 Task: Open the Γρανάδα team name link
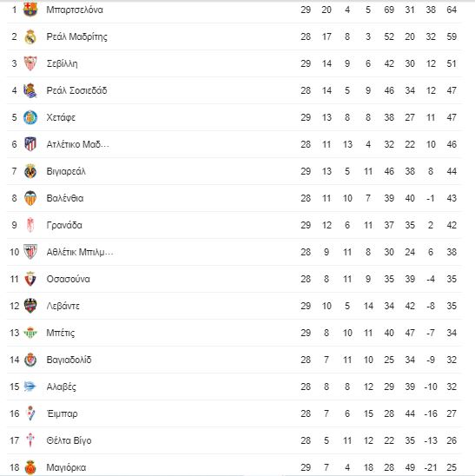click(64, 225)
